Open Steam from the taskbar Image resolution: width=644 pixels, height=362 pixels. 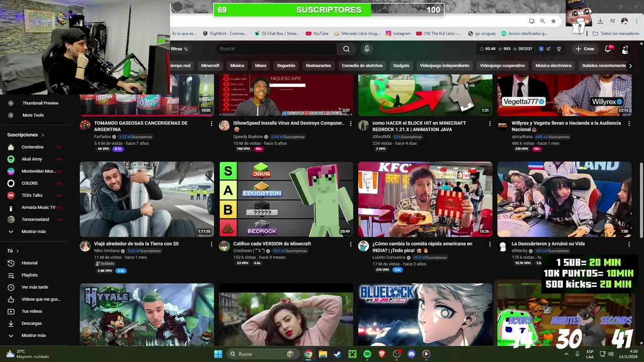[337, 354]
